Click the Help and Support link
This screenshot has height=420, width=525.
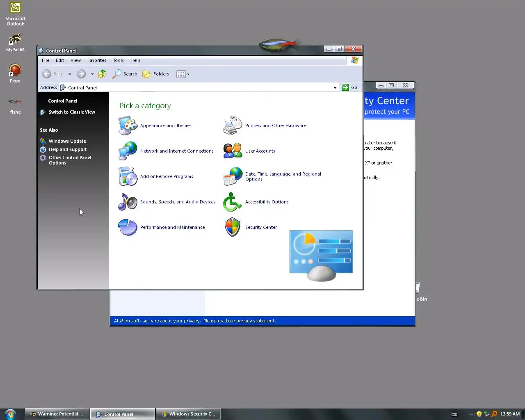pyautogui.click(x=68, y=149)
